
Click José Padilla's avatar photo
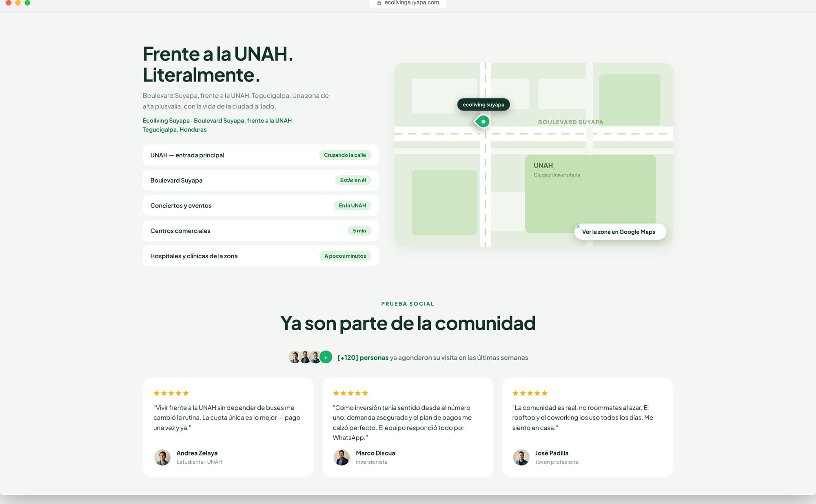pyautogui.click(x=521, y=458)
